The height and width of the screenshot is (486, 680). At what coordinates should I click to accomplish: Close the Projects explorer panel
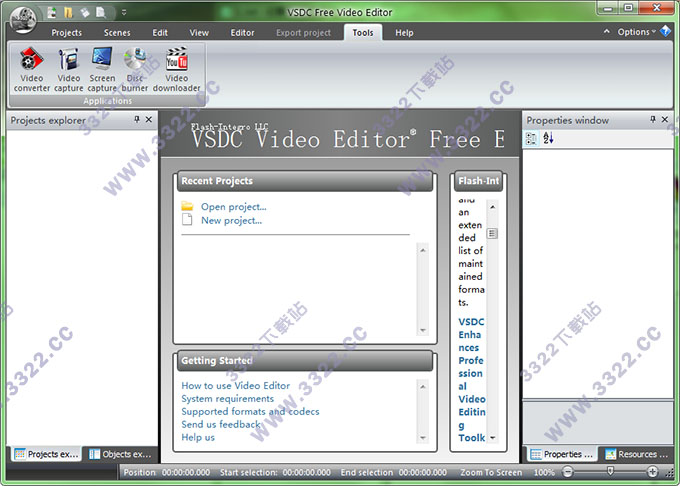pos(149,119)
